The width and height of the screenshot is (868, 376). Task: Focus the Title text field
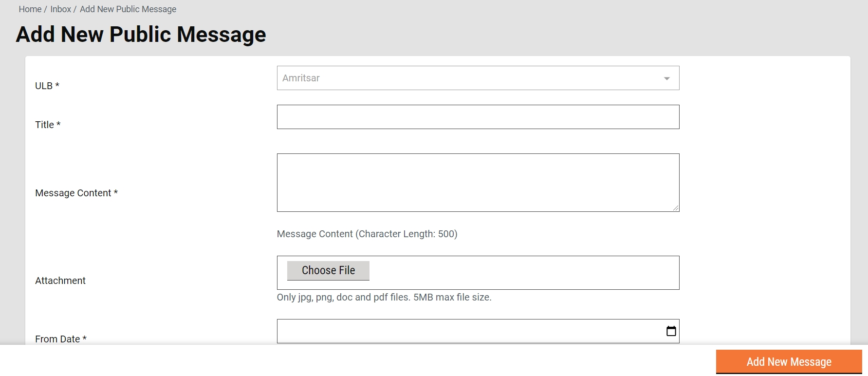point(478,117)
